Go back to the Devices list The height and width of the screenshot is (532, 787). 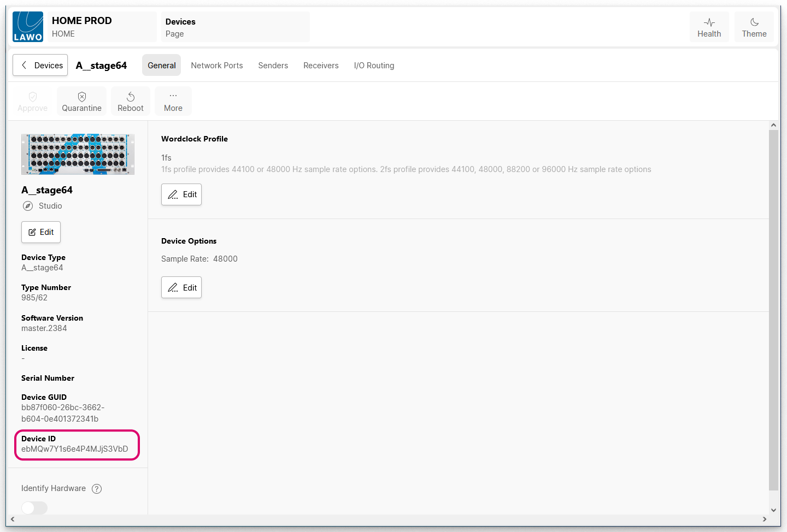coord(40,65)
